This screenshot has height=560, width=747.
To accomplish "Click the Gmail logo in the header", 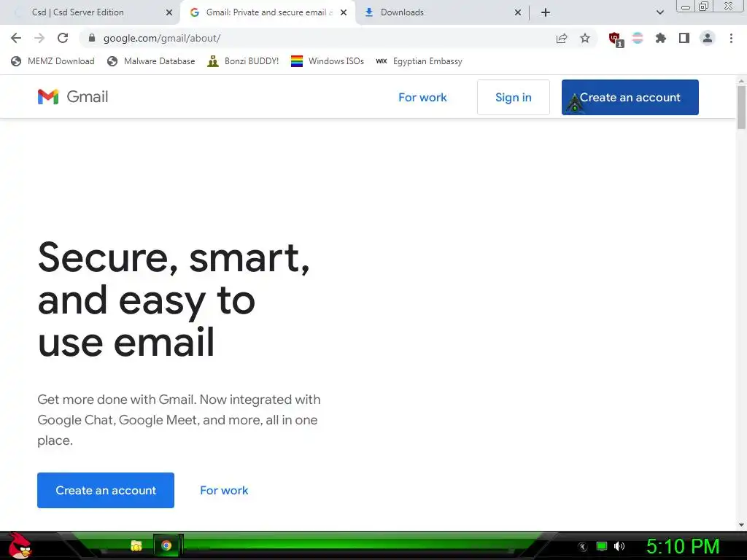I will [x=73, y=97].
